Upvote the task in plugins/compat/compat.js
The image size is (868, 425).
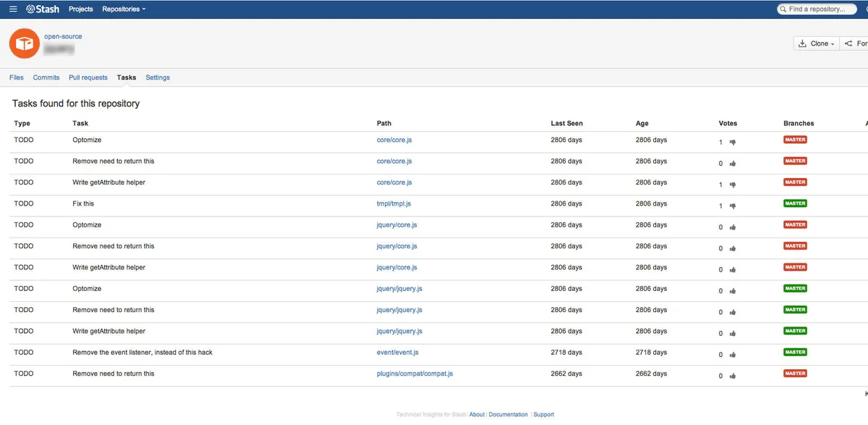coord(733,376)
